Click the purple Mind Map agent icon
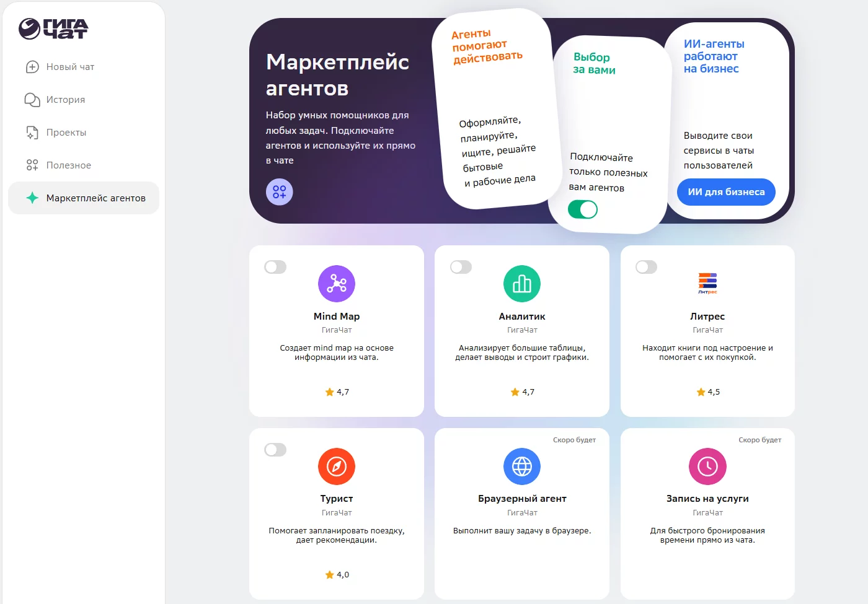 coord(336,284)
